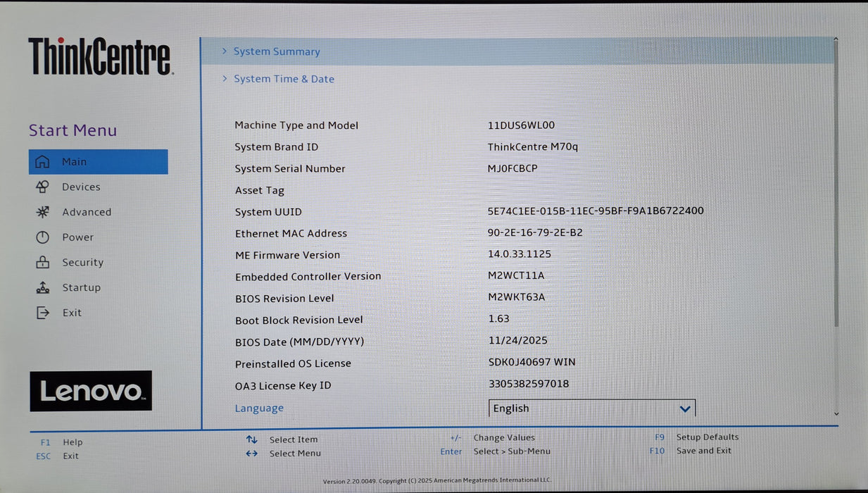868x493 pixels.
Task: Click the Devices icon in sidebar
Action: tap(42, 187)
